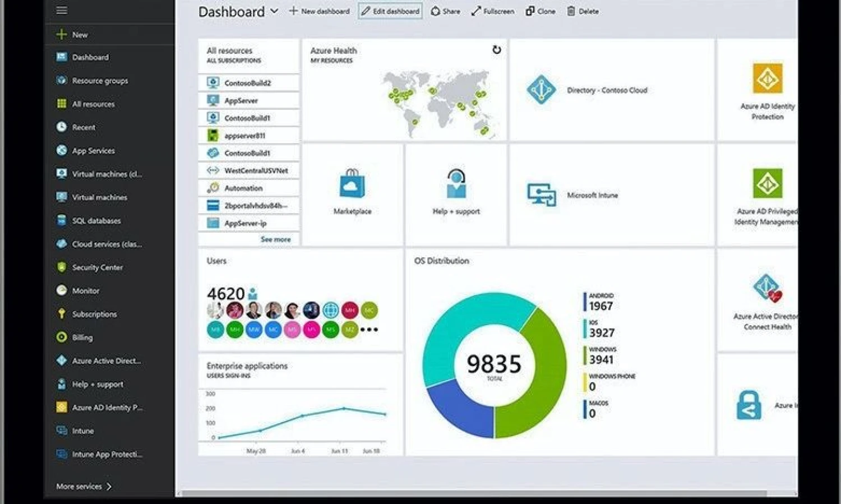Click the horizontal scrollbar at bottom
This screenshot has width=841, height=504.
[474, 494]
